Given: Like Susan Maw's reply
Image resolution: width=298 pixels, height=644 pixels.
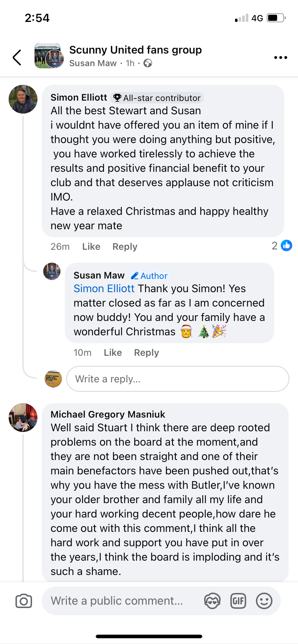Looking at the screenshot, I should click(113, 353).
